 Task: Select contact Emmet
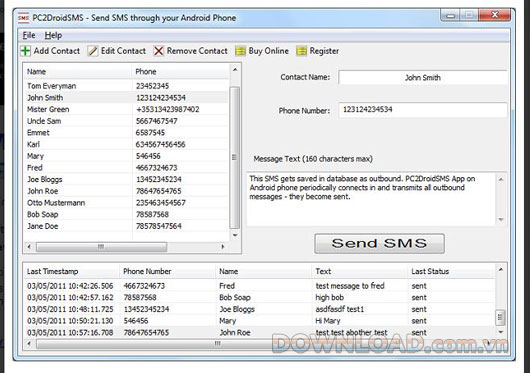coord(127,132)
